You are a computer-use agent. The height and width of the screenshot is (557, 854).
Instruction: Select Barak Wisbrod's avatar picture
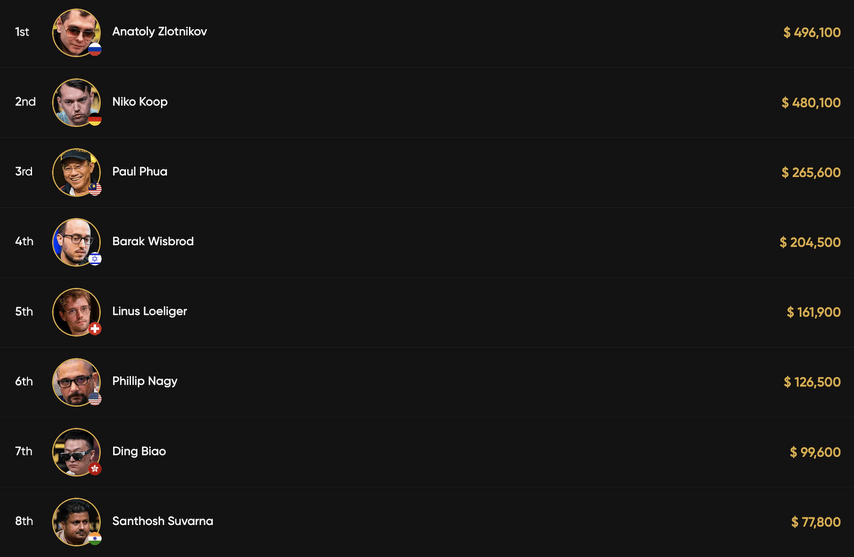click(76, 242)
